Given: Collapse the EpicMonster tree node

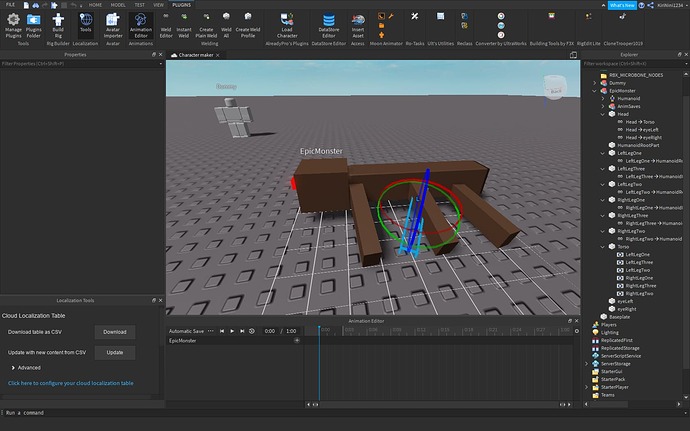Looking at the screenshot, I should [x=594, y=91].
